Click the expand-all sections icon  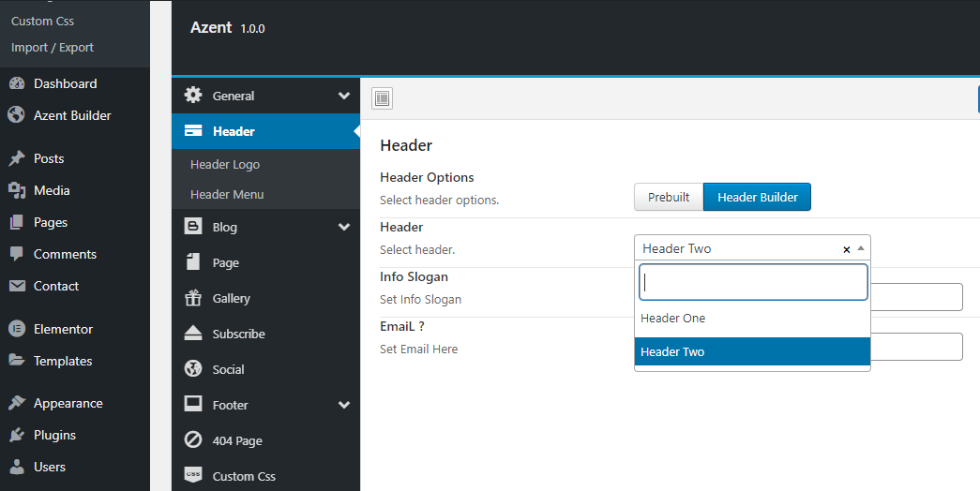point(382,98)
